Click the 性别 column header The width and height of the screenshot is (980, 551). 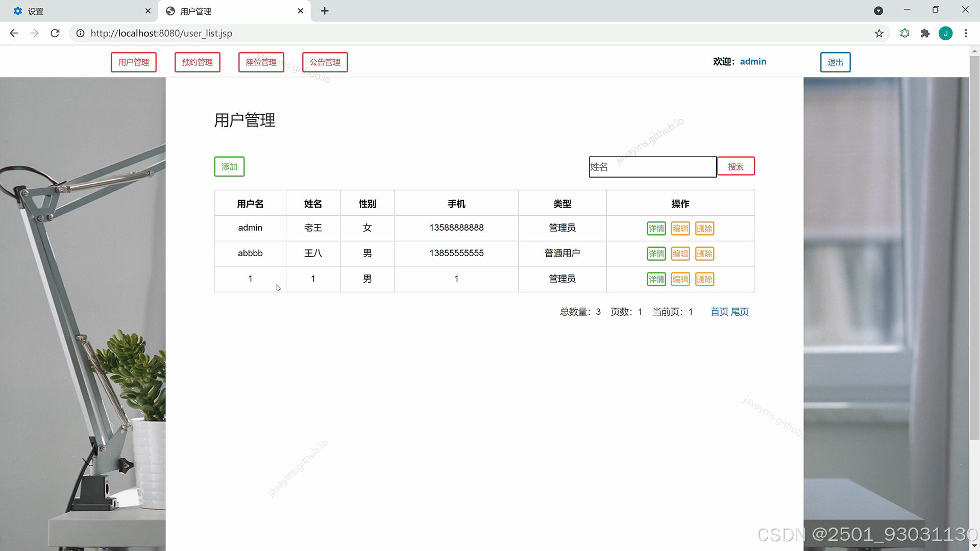(367, 204)
